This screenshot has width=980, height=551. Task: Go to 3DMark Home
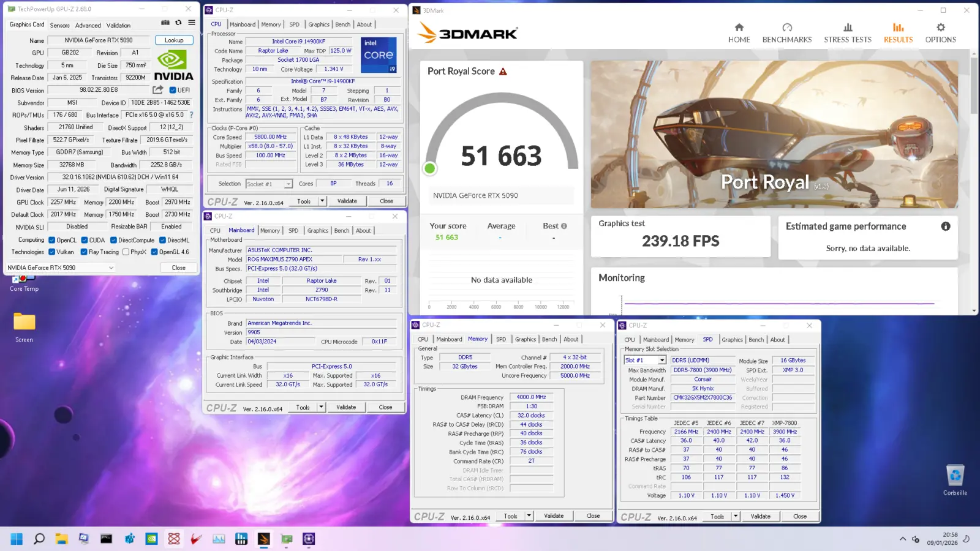(739, 33)
